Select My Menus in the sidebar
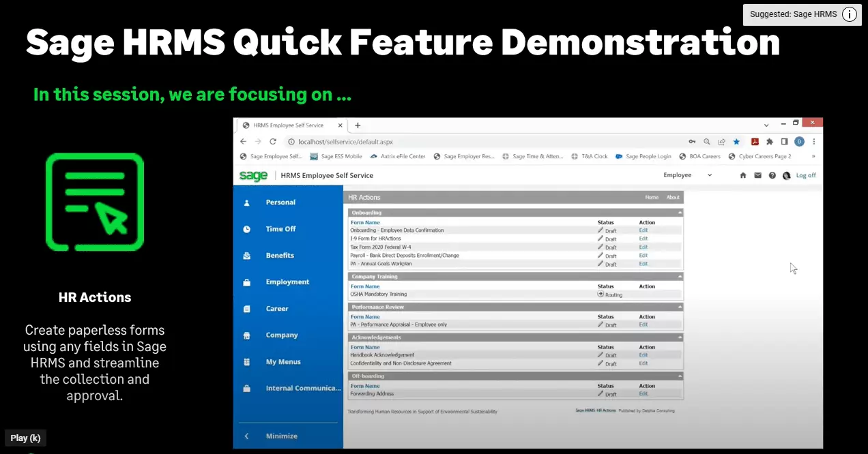 point(283,362)
